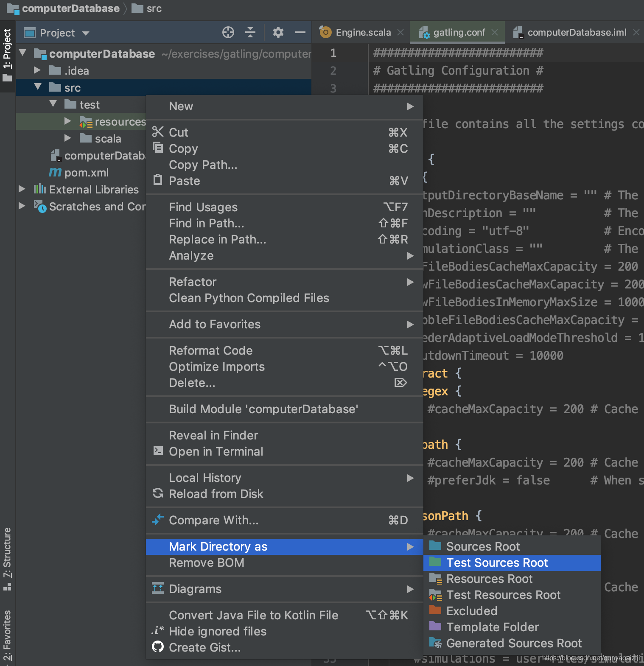Choose Replace in Path...
Screen dimensions: 644x666
(x=285, y=239)
